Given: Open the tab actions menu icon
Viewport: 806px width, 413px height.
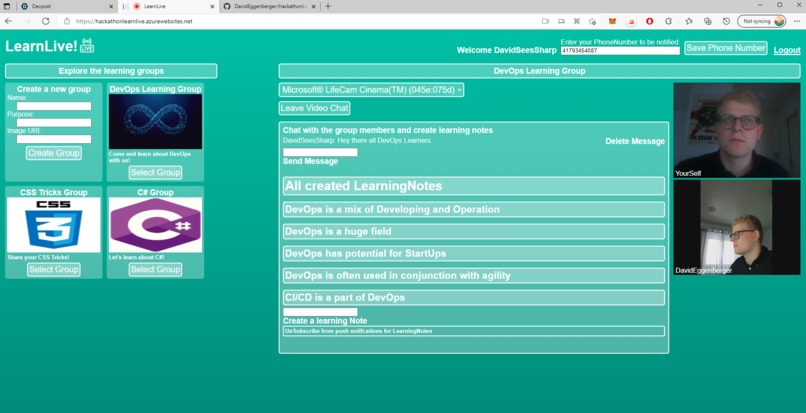Looking at the screenshot, I should (x=6, y=7).
